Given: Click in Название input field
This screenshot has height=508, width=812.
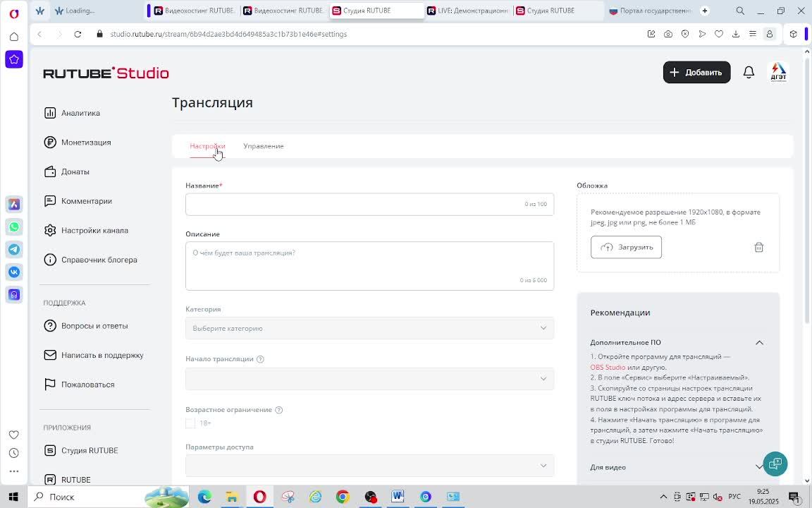Looking at the screenshot, I should 369,204.
